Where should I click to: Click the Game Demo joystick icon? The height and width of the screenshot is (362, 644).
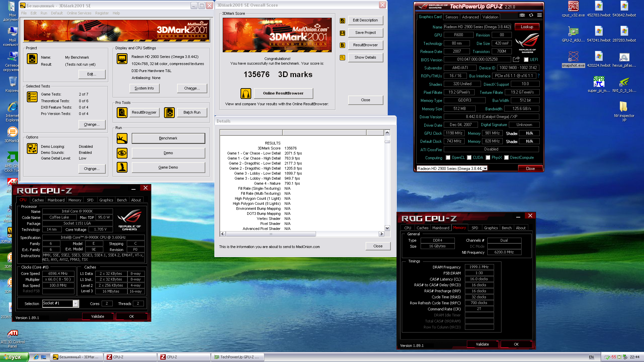(x=122, y=167)
